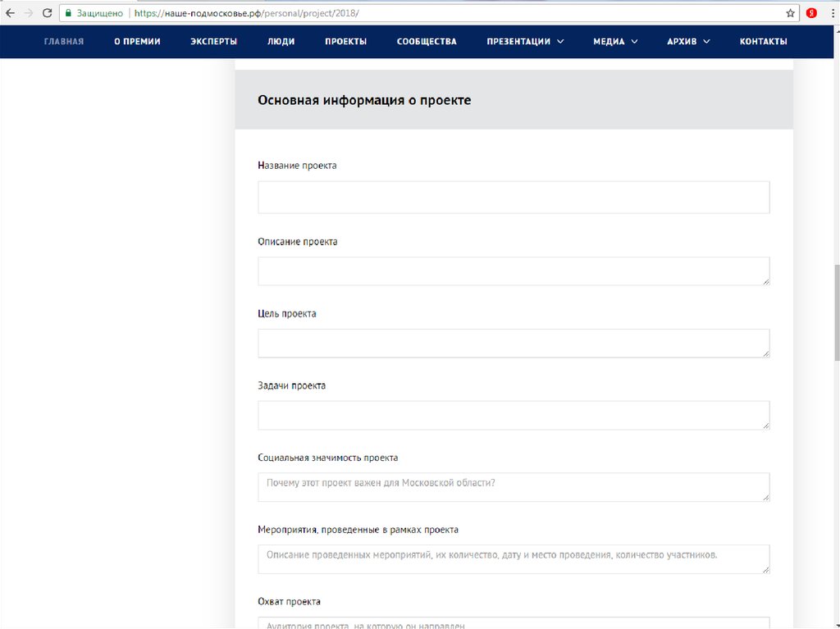Click the Защищено security label
This screenshot has height=629, width=840.
tap(99, 13)
